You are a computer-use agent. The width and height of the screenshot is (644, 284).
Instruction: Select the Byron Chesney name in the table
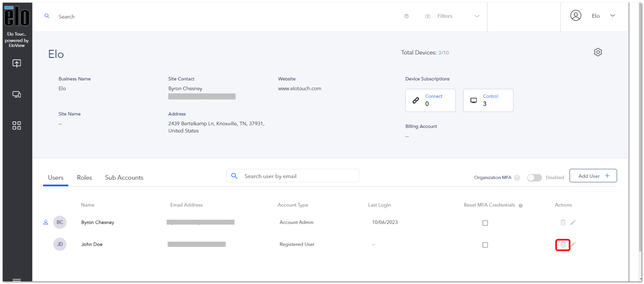pos(98,222)
